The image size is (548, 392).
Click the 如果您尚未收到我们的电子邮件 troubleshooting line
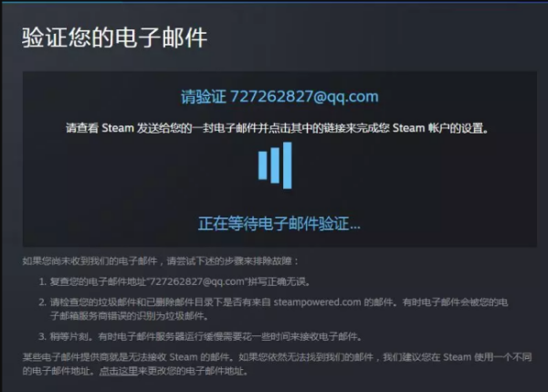point(161,261)
